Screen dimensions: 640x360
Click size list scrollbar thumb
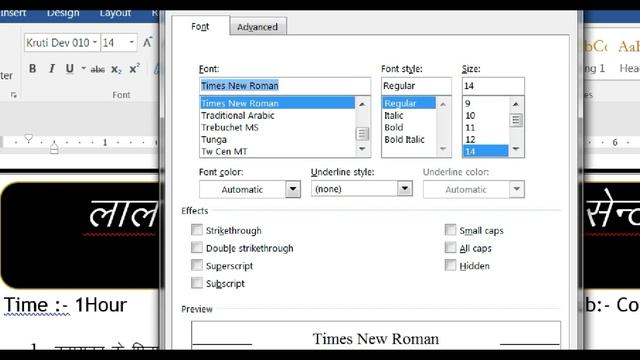coord(516,120)
